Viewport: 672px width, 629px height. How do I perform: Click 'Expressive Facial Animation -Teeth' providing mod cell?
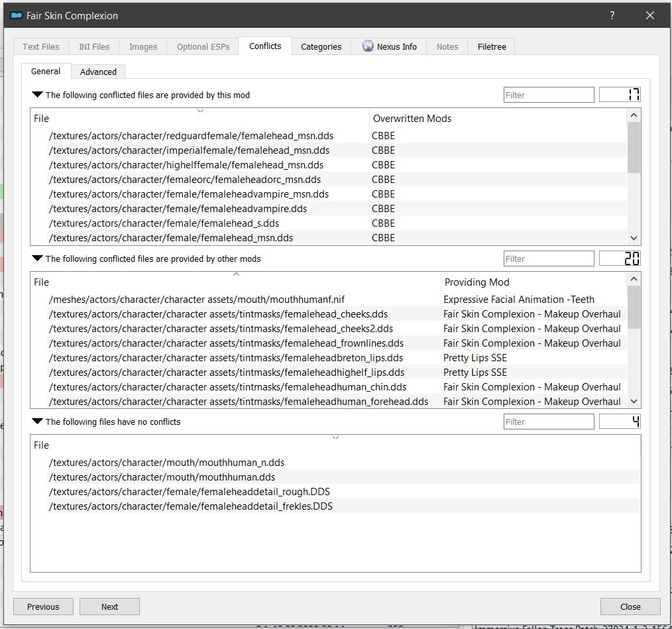(x=518, y=300)
